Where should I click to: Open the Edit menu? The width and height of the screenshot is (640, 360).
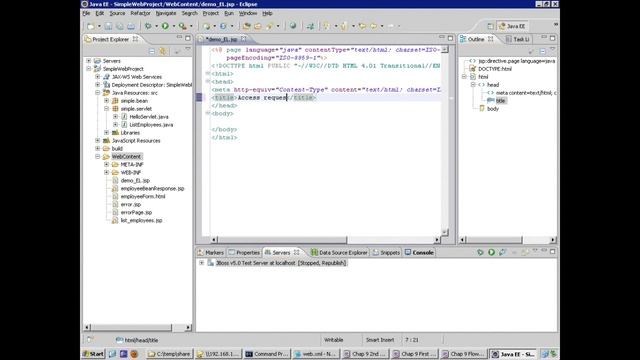[x=100, y=13]
